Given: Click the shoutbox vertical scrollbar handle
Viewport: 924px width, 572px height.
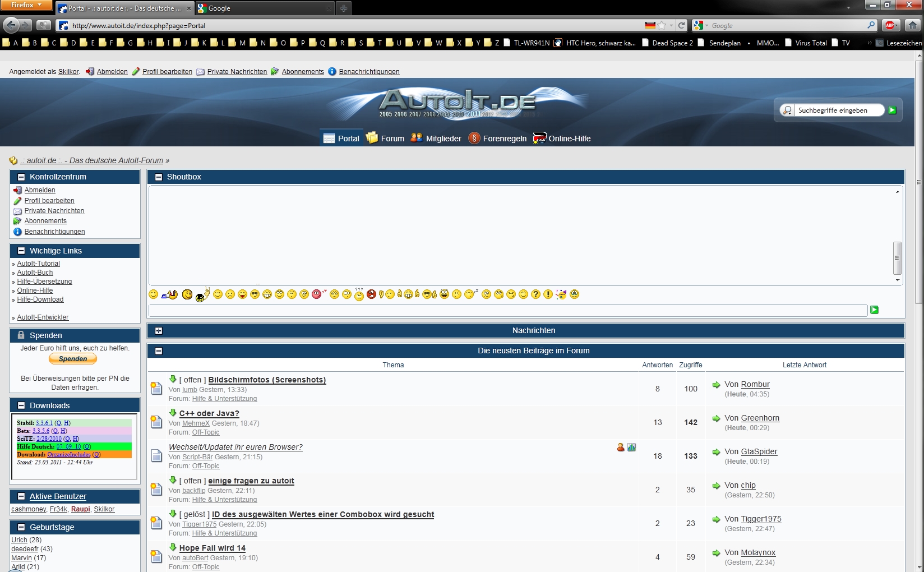Looking at the screenshot, I should (897, 258).
